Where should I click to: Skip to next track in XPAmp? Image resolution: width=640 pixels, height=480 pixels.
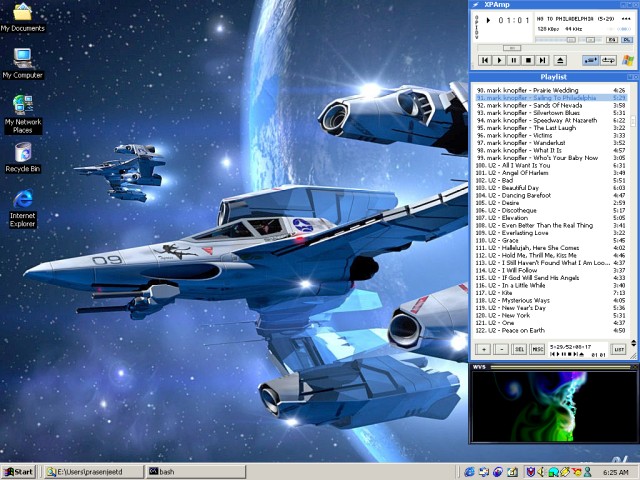(x=542, y=60)
